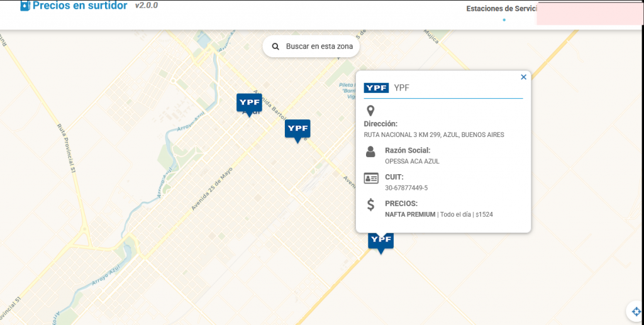Click Ruta Provincial 51 road label
The image size is (644, 325).
click(67, 148)
